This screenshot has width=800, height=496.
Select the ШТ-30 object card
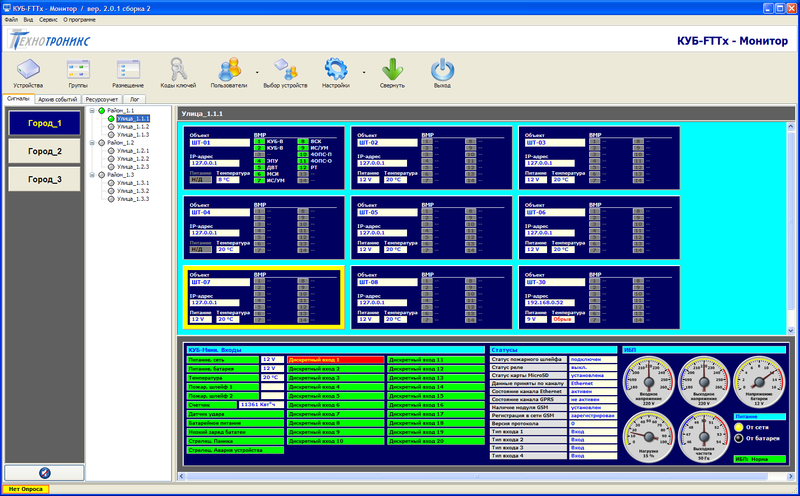pos(599,297)
